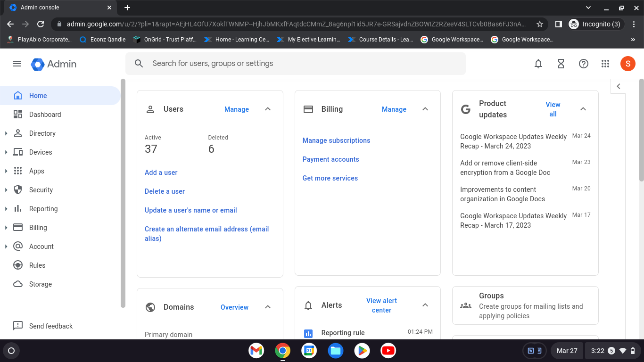
Task: Select Dashboard in the sidebar
Action: tap(60, 115)
